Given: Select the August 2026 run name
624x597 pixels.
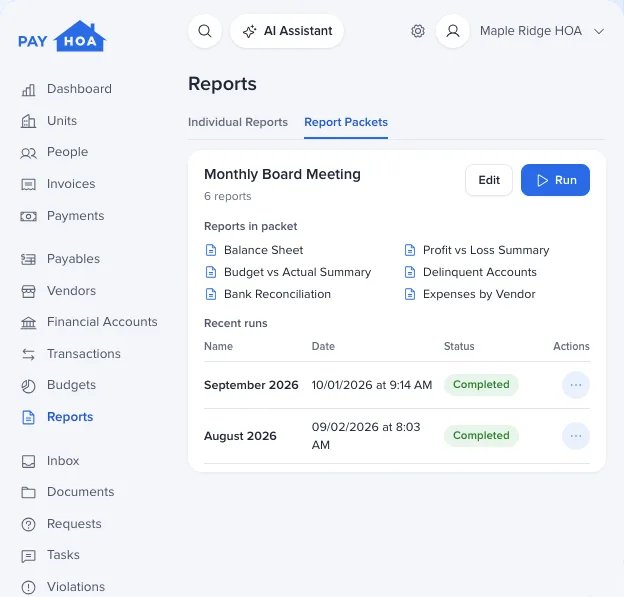Looking at the screenshot, I should [x=240, y=436].
